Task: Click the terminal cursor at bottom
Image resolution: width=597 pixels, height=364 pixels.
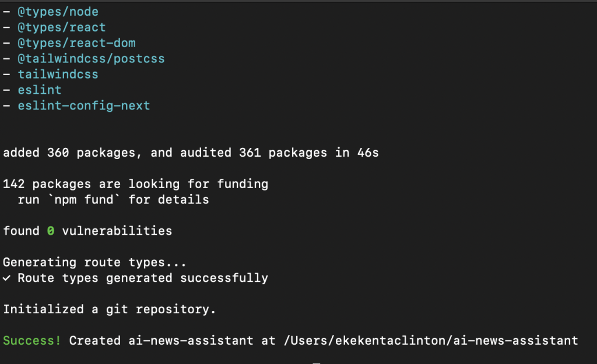Action: coord(317,362)
